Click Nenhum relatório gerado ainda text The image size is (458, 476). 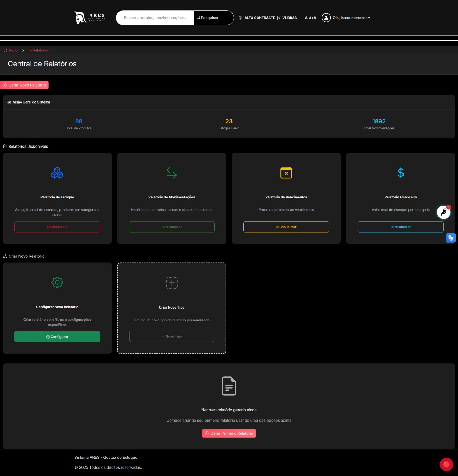tap(229, 410)
